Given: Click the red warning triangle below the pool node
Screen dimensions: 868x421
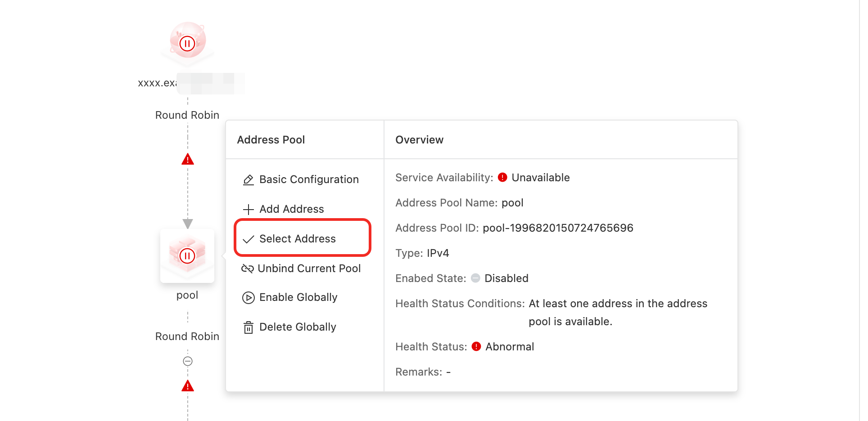Looking at the screenshot, I should (188, 386).
